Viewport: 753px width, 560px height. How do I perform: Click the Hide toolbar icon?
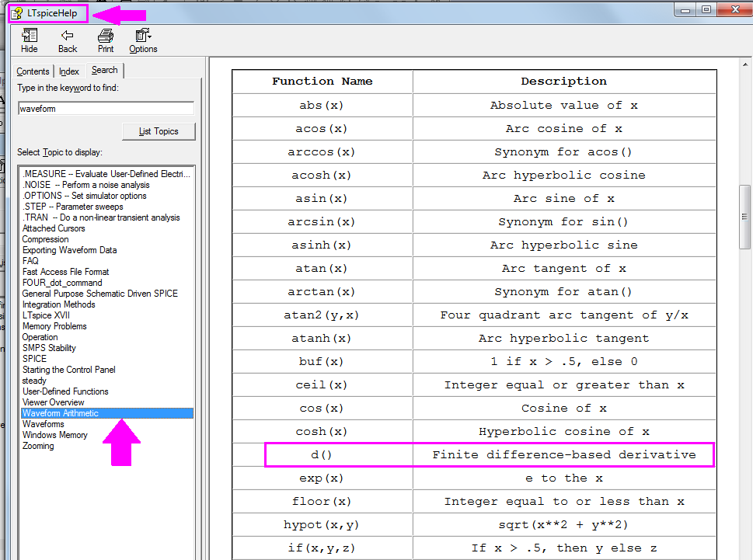[30, 40]
